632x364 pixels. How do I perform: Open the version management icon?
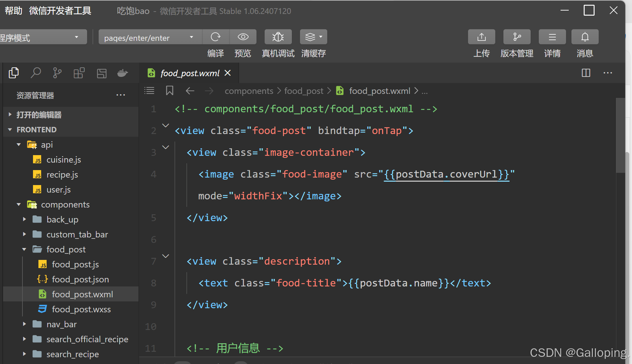click(x=517, y=37)
